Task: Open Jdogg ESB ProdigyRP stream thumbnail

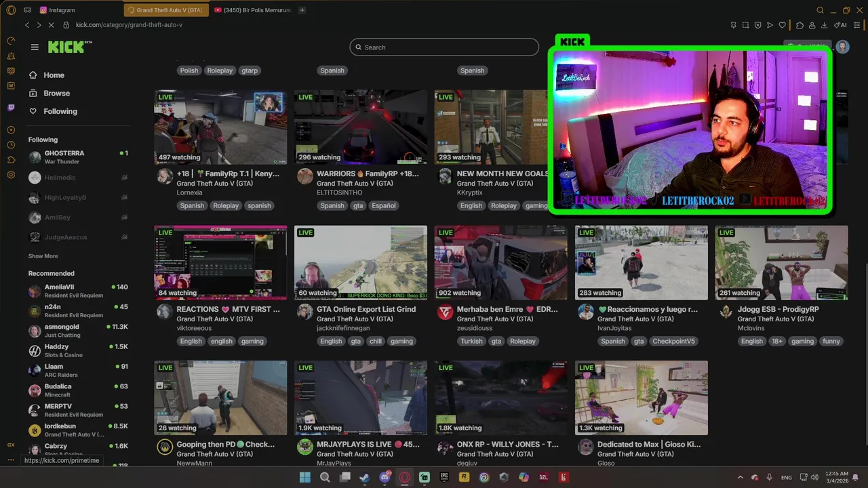Action: pos(781,263)
